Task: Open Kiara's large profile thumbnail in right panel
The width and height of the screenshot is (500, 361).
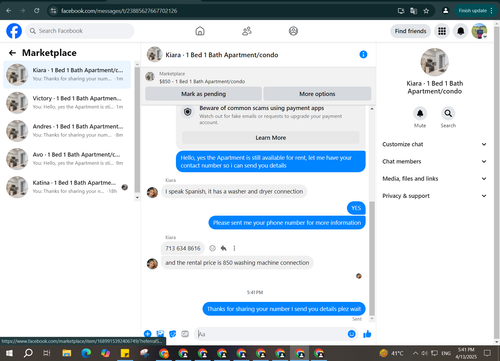Action: click(434, 62)
